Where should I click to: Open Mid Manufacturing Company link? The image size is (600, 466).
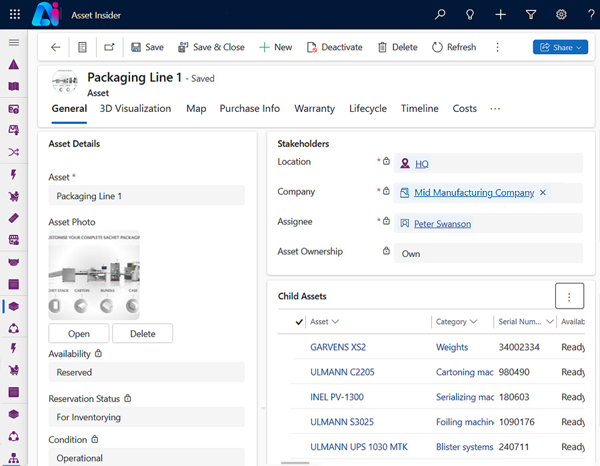pos(474,192)
